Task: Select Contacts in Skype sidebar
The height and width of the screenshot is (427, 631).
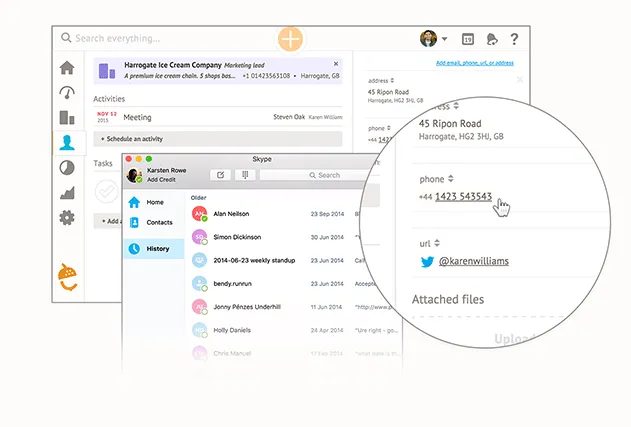Action: tap(154, 222)
